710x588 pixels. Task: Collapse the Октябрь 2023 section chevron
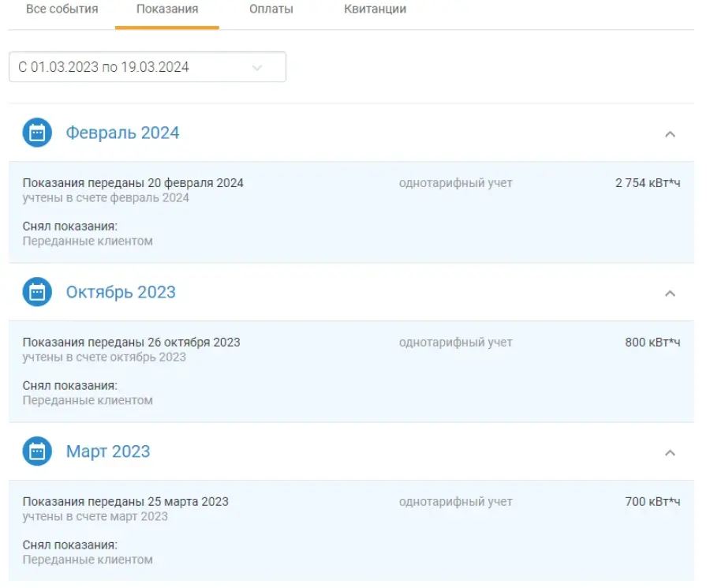670,294
